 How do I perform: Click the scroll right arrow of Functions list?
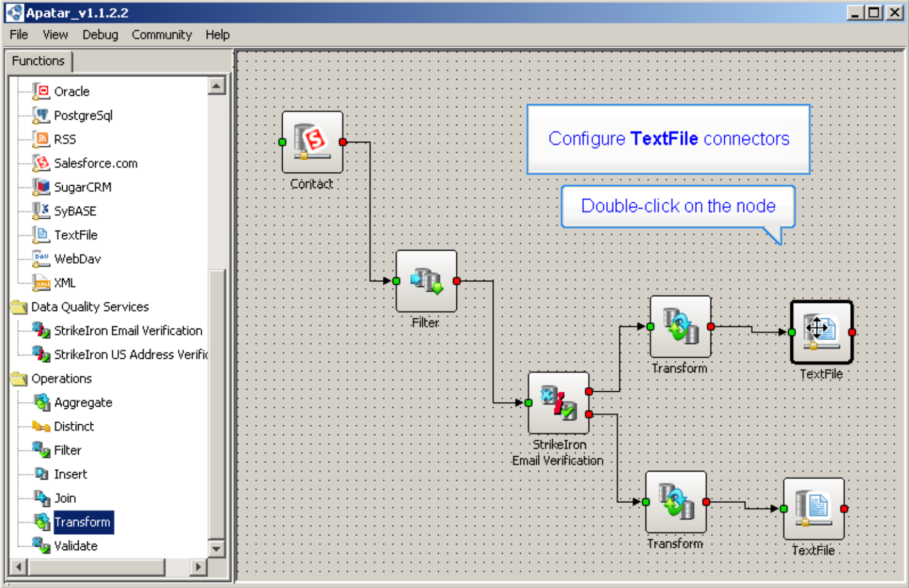click(198, 567)
